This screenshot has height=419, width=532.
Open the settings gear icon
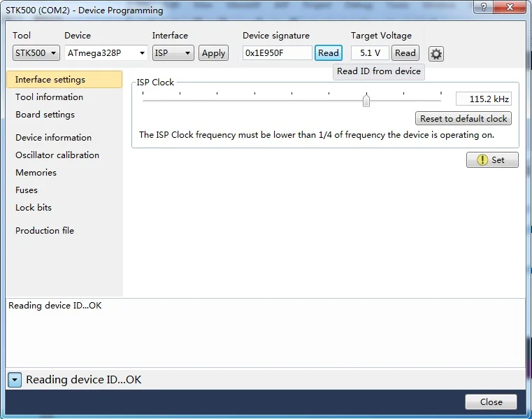(436, 54)
